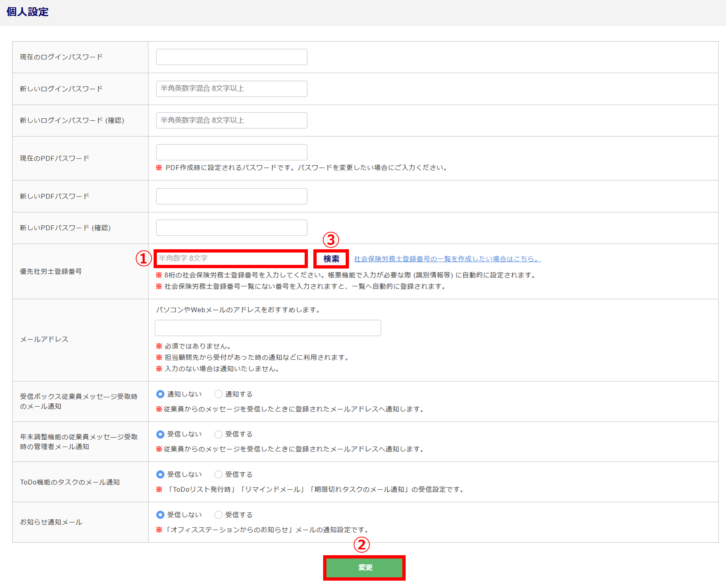Click the 個人設定 page heading
The width and height of the screenshot is (728, 585).
[27, 12]
